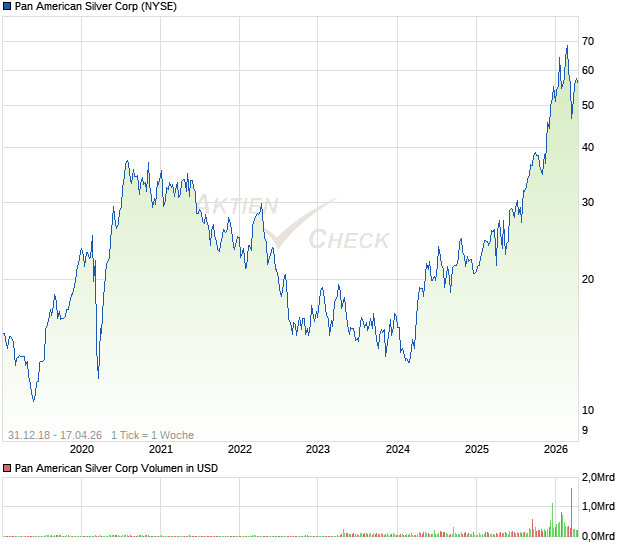This screenshot has height=546, width=620.
Task: Click the 2026 label on the time axis
Action: point(556,450)
